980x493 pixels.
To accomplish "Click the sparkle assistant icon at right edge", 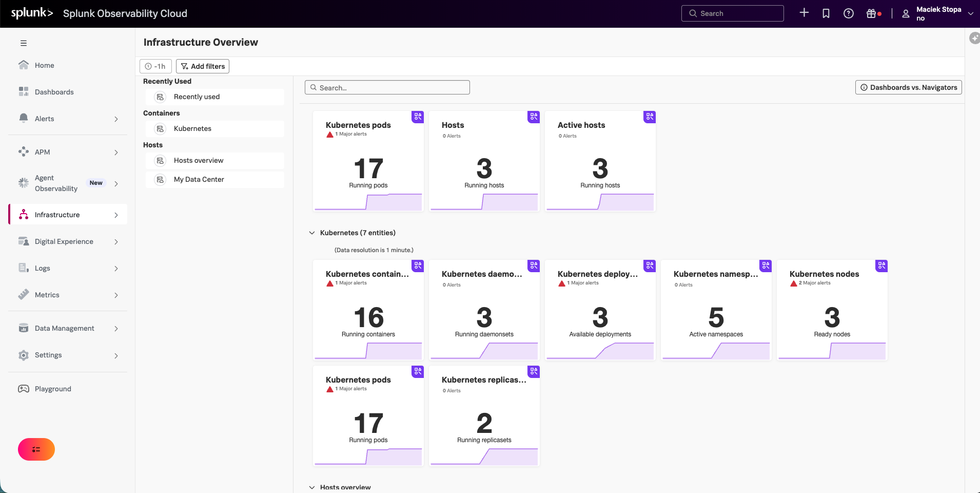I will coord(974,38).
